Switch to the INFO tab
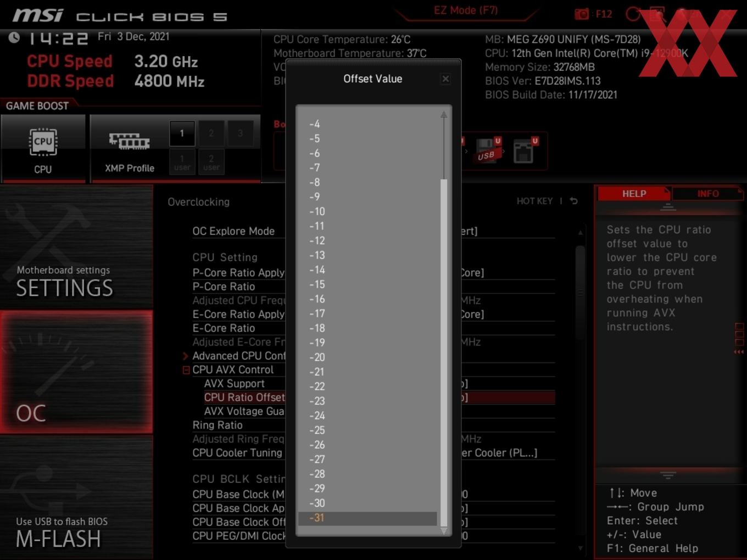747x560 pixels. [x=708, y=194]
